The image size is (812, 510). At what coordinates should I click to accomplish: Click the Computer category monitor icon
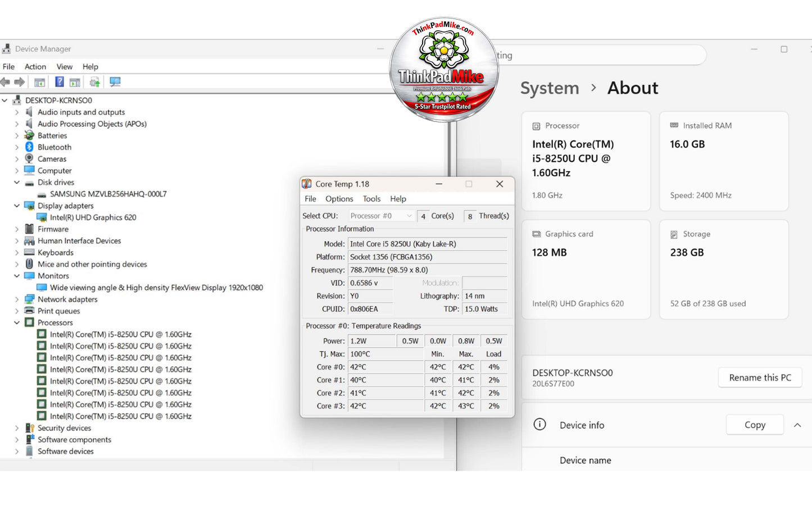pyautogui.click(x=29, y=171)
